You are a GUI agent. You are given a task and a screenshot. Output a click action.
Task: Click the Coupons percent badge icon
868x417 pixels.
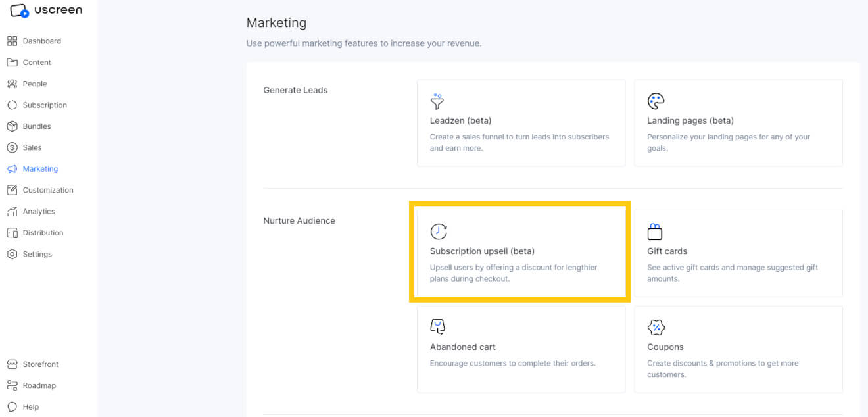pos(656,328)
